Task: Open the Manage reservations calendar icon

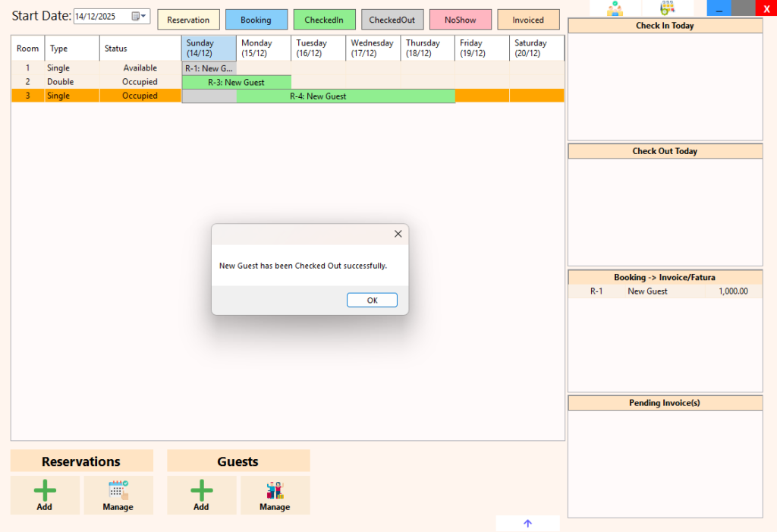Action: pyautogui.click(x=118, y=490)
